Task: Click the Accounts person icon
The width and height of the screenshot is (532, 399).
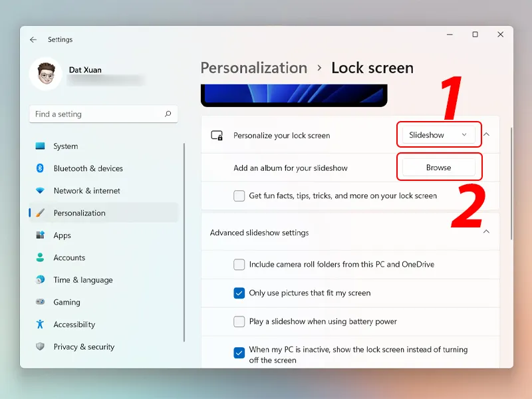Action: pos(40,258)
